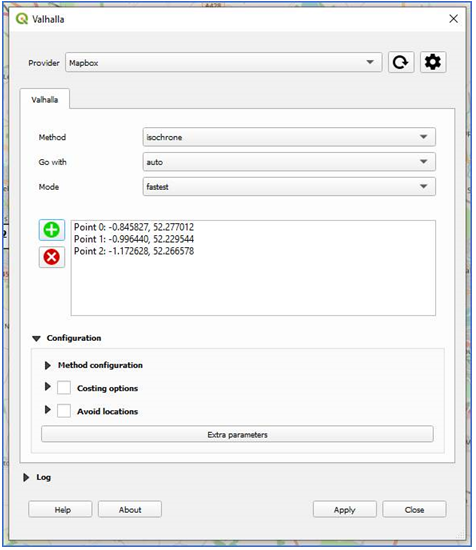Screen dimensions: 476x550
Task: Click the Help button
Action: click(x=60, y=509)
